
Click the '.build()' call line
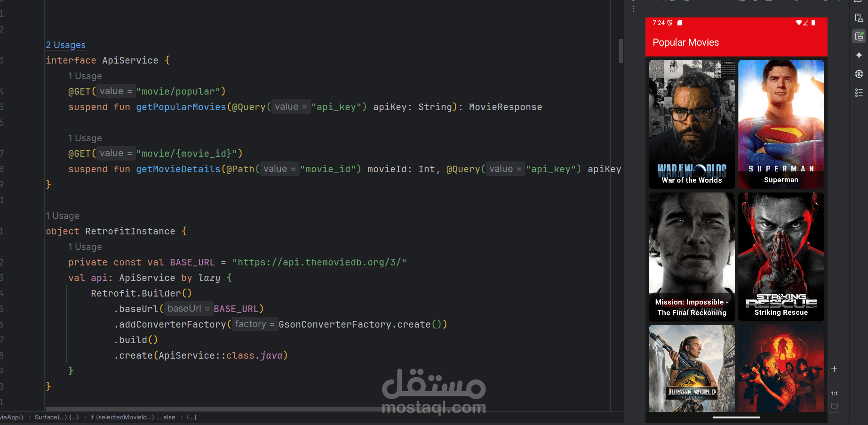pos(135,340)
